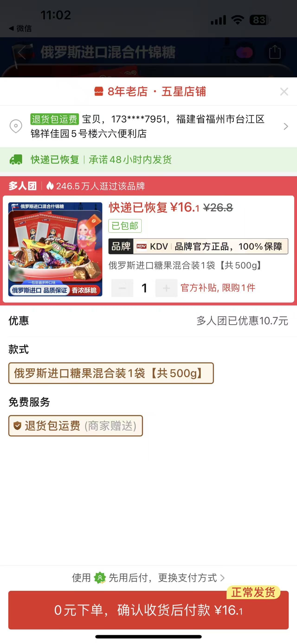This screenshot has width=297, height=644.
Task: Tap the green delivery truck icon
Action: pos(16,160)
